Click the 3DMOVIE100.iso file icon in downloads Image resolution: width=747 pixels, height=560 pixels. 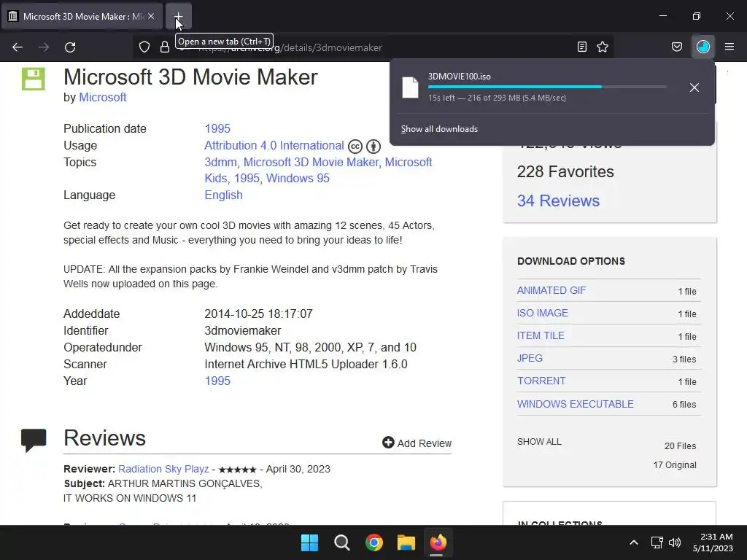pos(410,87)
